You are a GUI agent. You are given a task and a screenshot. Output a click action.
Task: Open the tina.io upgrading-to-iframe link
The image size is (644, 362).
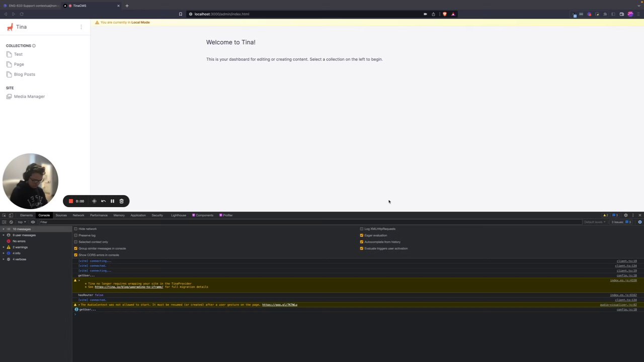pos(129,287)
